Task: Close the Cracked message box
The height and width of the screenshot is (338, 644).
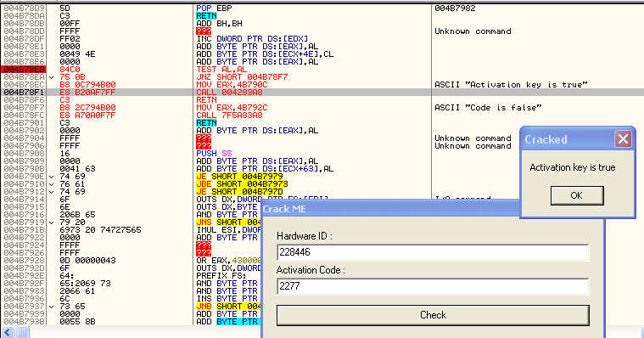Action: point(623,139)
